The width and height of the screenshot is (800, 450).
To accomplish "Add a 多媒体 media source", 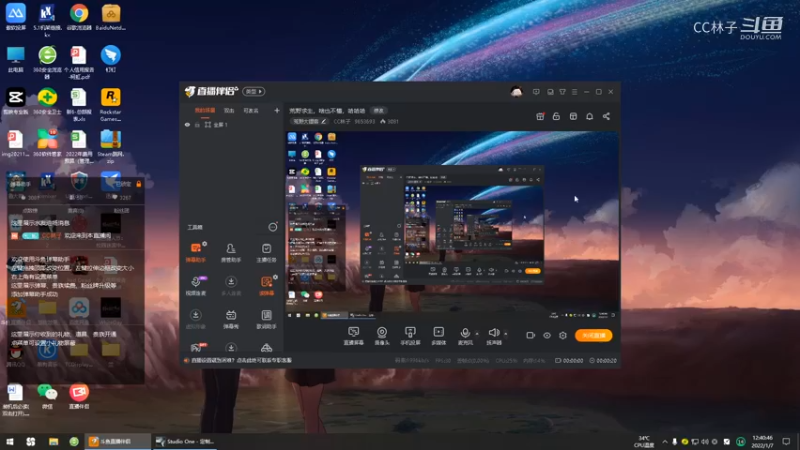I will click(x=438, y=336).
